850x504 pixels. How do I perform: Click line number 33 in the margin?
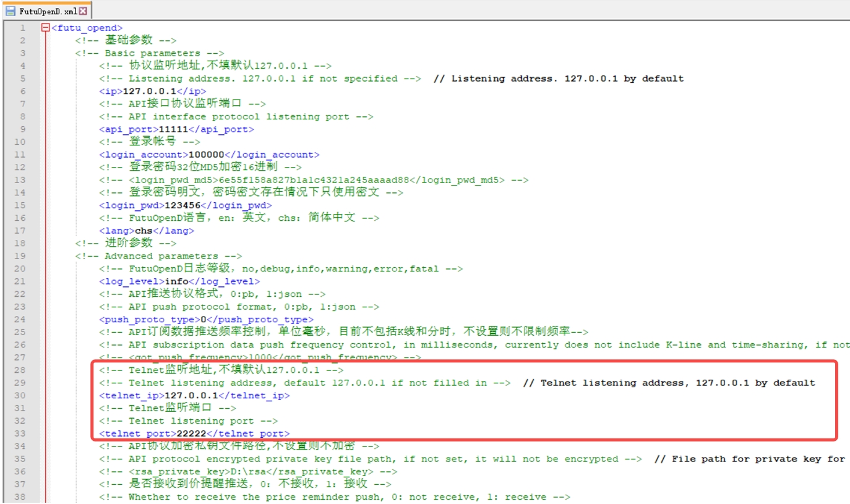[x=20, y=434]
